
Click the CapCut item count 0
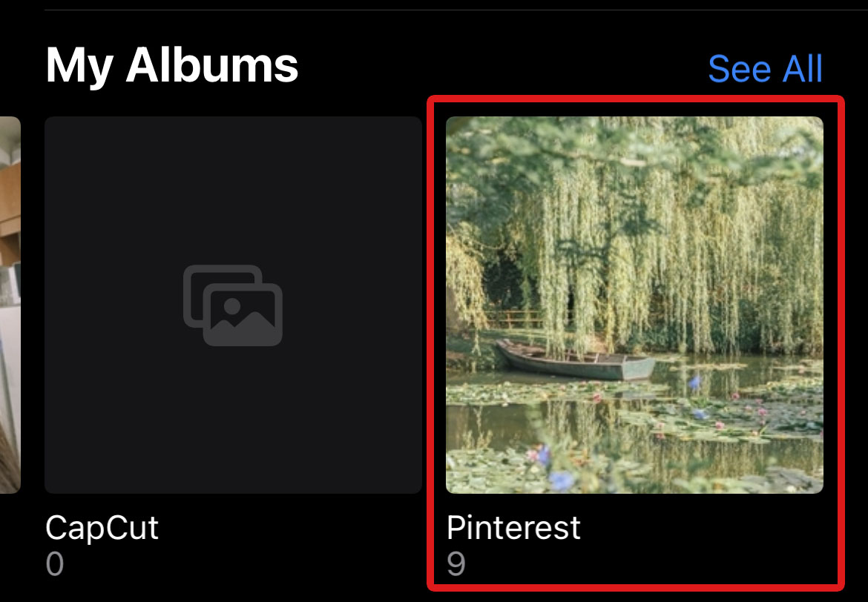55,564
